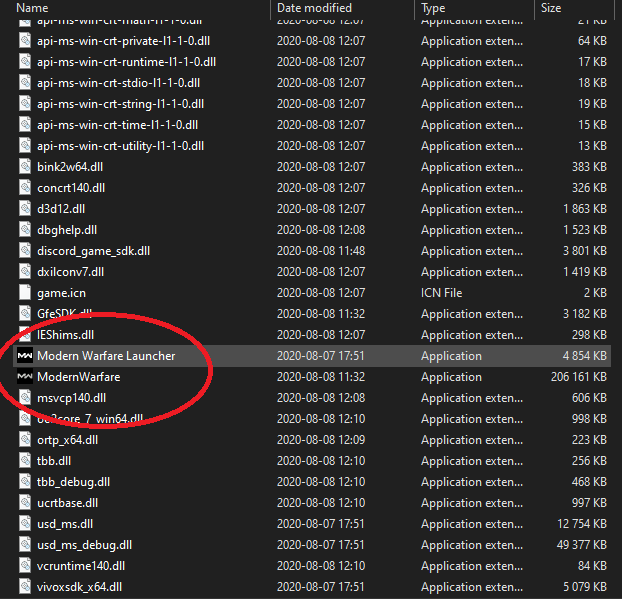Select the Modern Warfare Launcher icon

click(x=25, y=356)
